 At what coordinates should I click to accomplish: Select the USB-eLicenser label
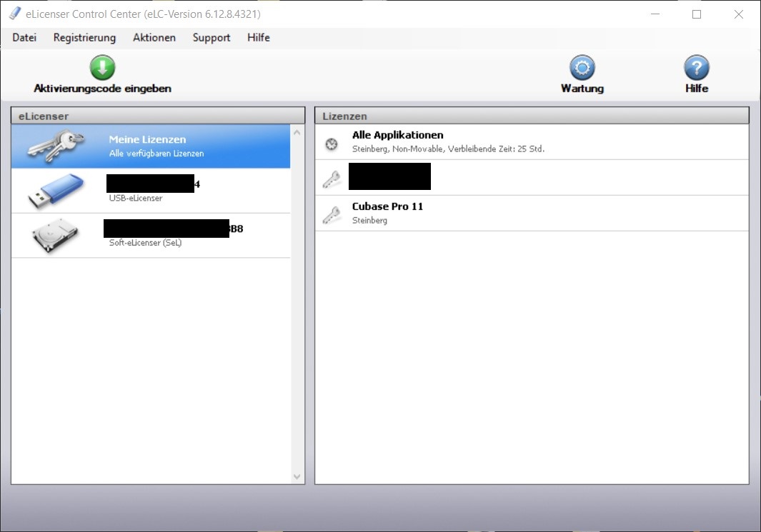coord(135,198)
